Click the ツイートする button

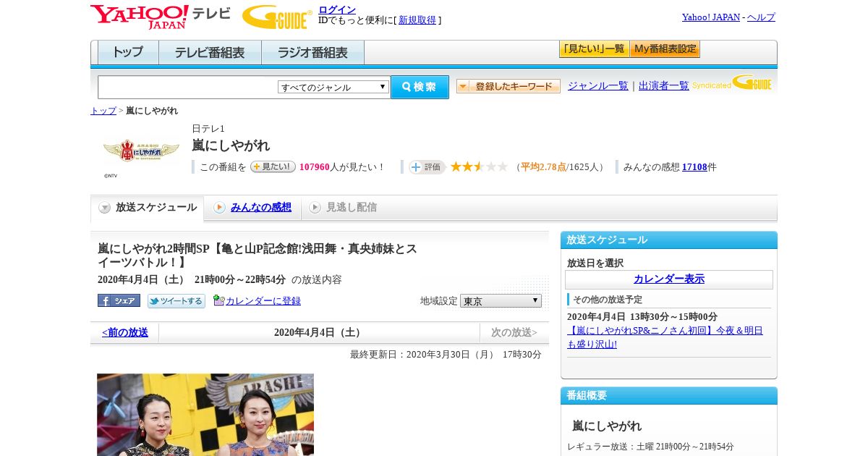[176, 300]
